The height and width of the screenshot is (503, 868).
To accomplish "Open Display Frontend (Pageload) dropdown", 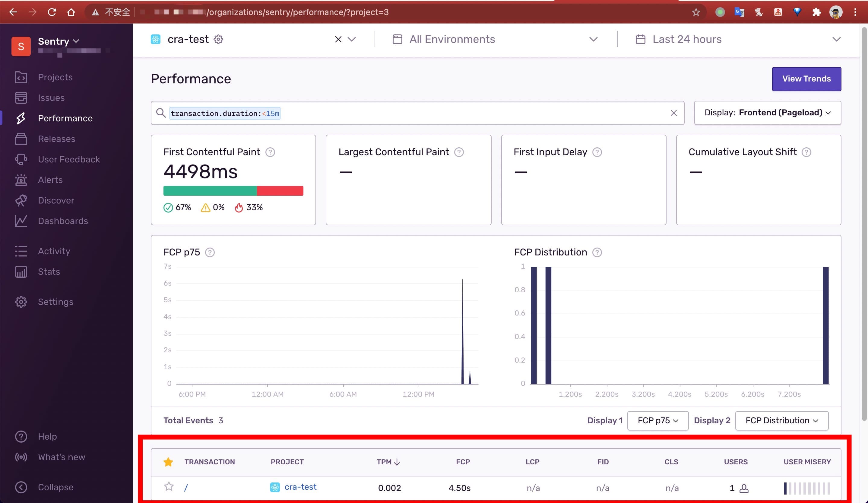I will (x=768, y=113).
